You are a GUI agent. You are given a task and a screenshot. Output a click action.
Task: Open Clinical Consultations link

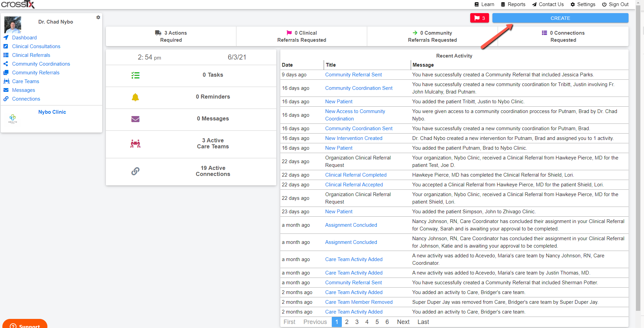[36, 46]
